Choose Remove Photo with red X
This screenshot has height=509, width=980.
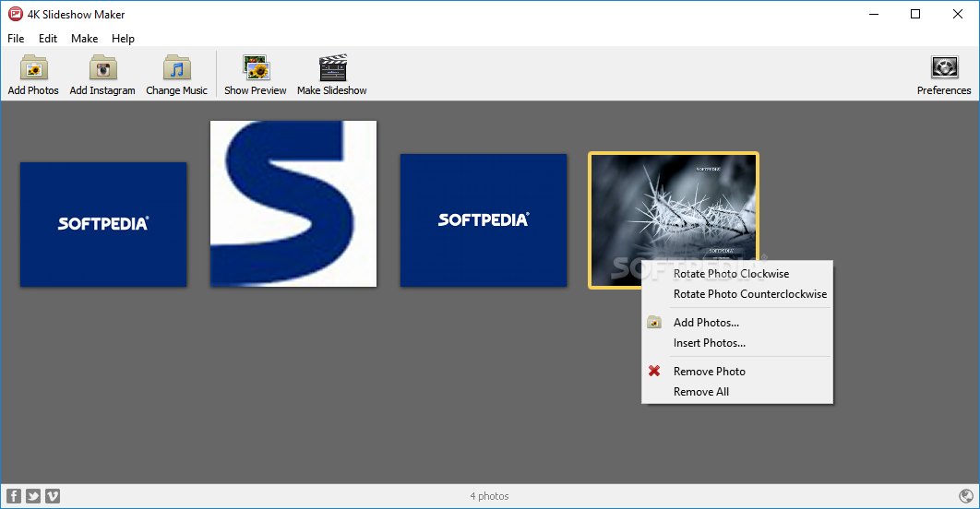(737, 371)
